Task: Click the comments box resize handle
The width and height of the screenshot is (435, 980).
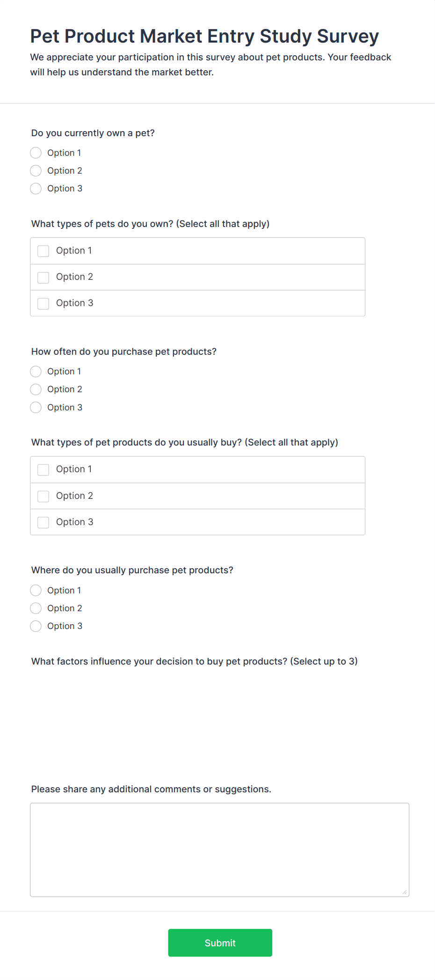Action: (405, 892)
